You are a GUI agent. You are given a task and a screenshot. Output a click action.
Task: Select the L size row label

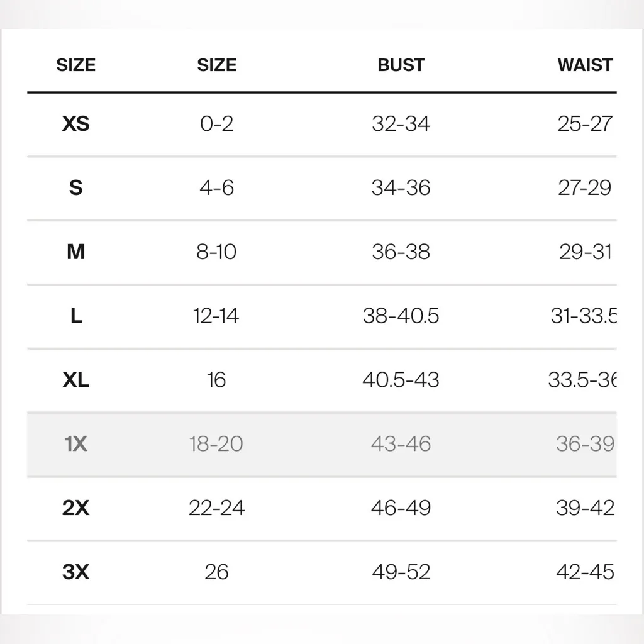coord(76,316)
